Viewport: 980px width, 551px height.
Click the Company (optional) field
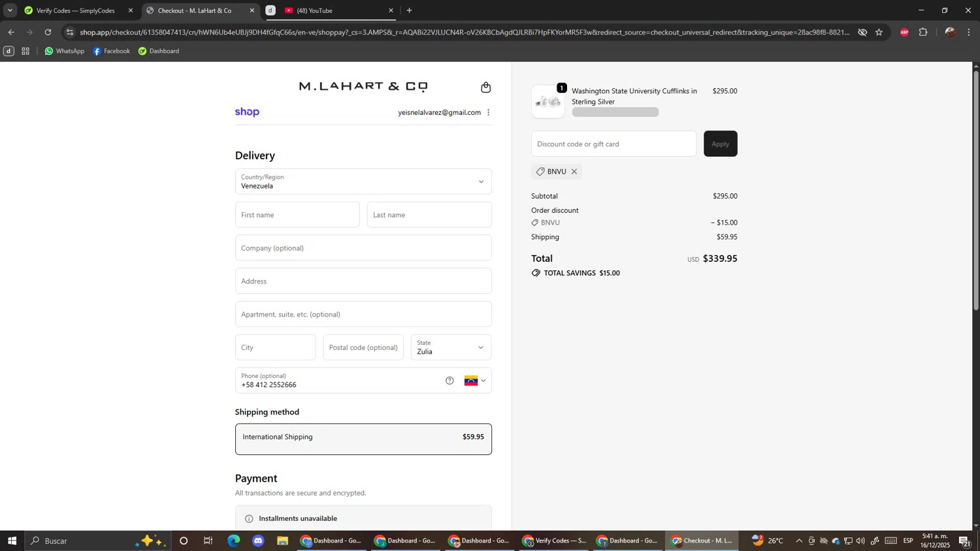pyautogui.click(x=363, y=248)
